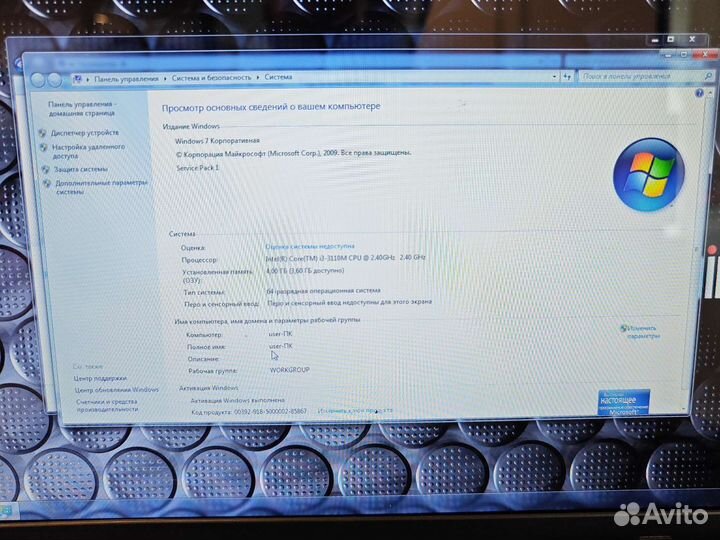The width and height of the screenshot is (720, 540).
Task: Click the genuine Microsoft software badge
Action: [624, 402]
